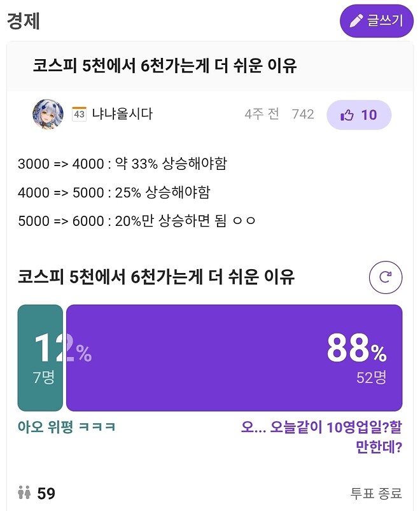
Task: Open the 경제 board heading
Action: [21, 21]
